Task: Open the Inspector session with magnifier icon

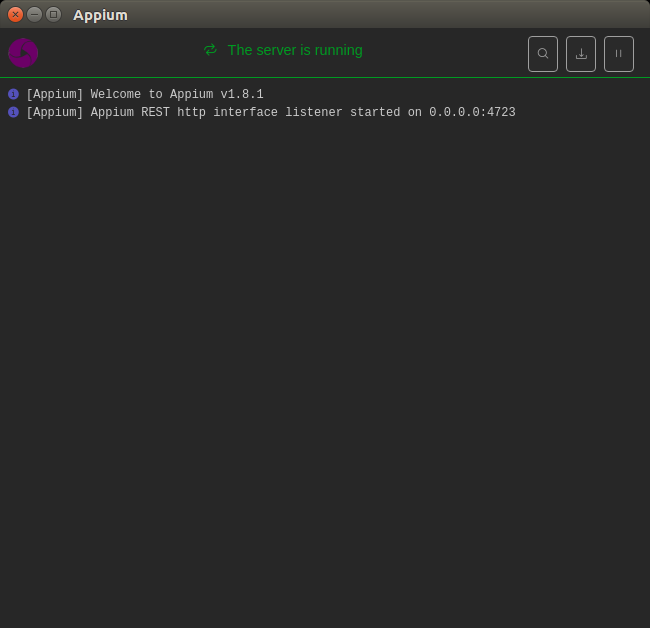Action: (x=543, y=54)
